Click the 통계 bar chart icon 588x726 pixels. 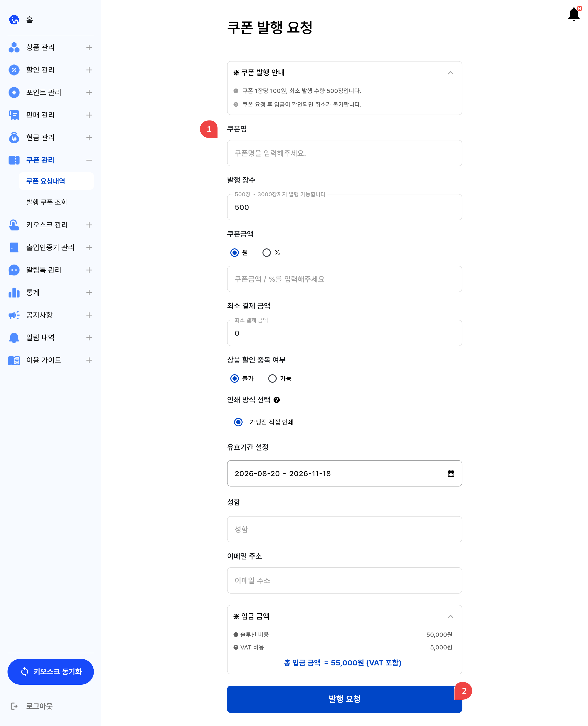tap(14, 293)
